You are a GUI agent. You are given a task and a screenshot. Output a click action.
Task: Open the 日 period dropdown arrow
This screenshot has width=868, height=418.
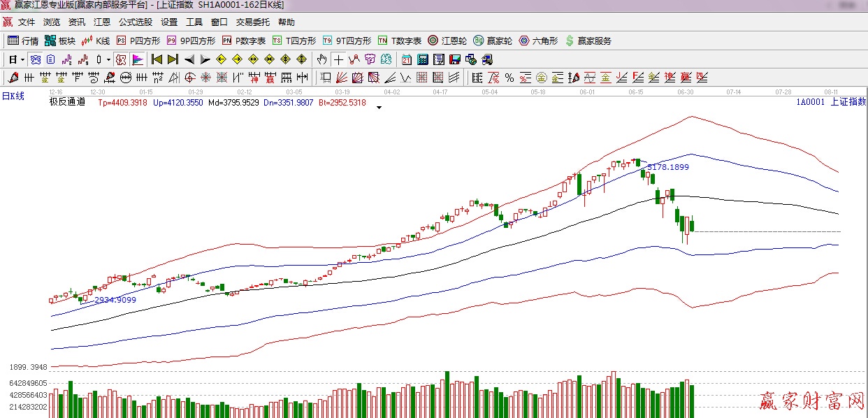click(22, 59)
